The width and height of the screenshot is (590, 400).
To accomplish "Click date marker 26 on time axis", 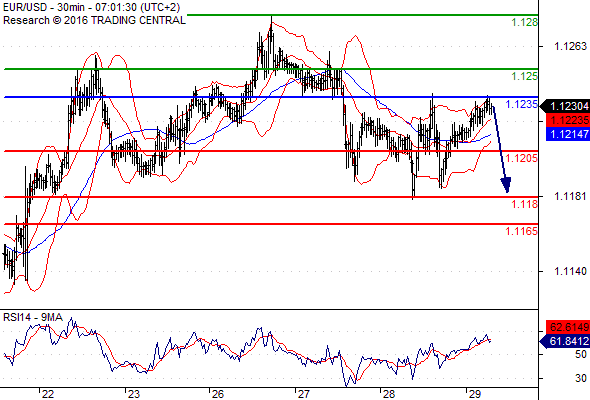I will coord(217,394).
